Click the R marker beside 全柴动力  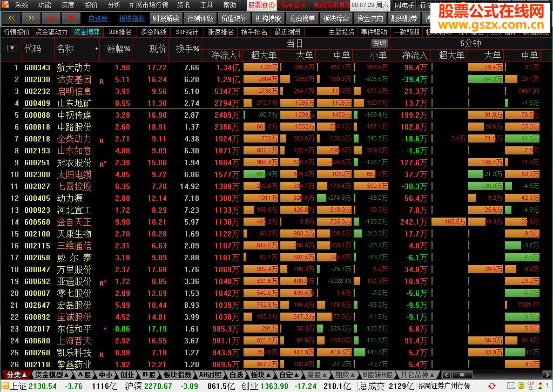[102, 140]
